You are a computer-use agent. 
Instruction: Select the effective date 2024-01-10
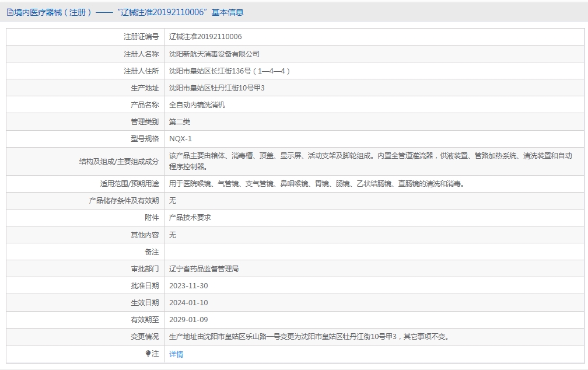(x=188, y=303)
